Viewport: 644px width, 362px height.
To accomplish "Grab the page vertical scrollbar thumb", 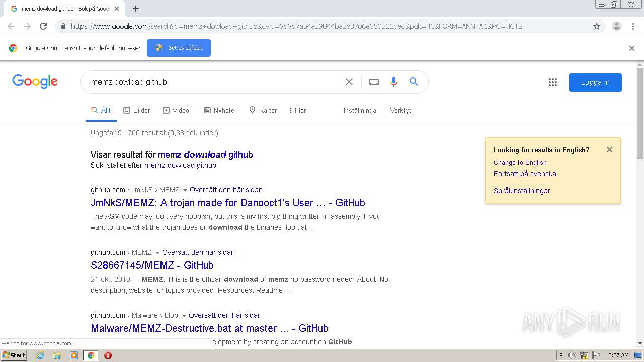I will coord(640,114).
